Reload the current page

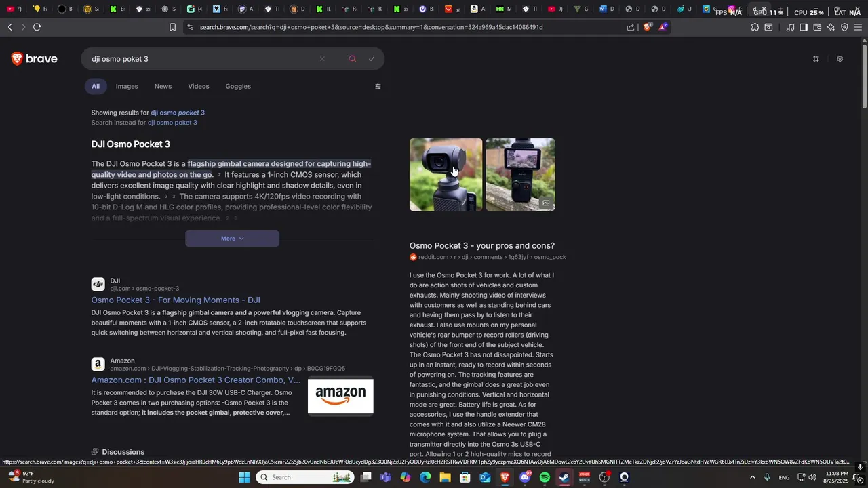pos(37,27)
